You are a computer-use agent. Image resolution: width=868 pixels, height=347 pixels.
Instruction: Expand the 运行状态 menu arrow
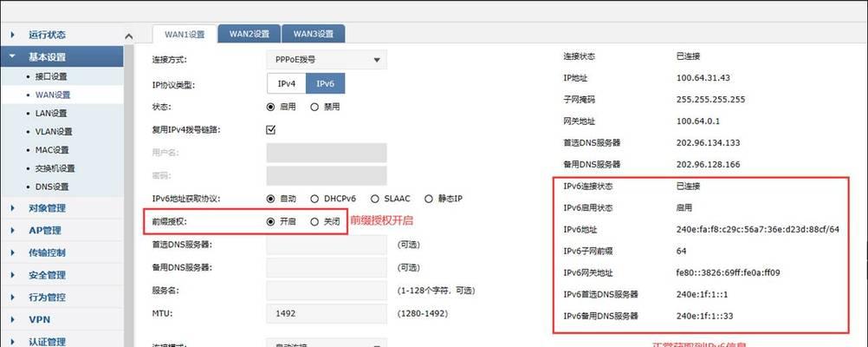tap(12, 35)
